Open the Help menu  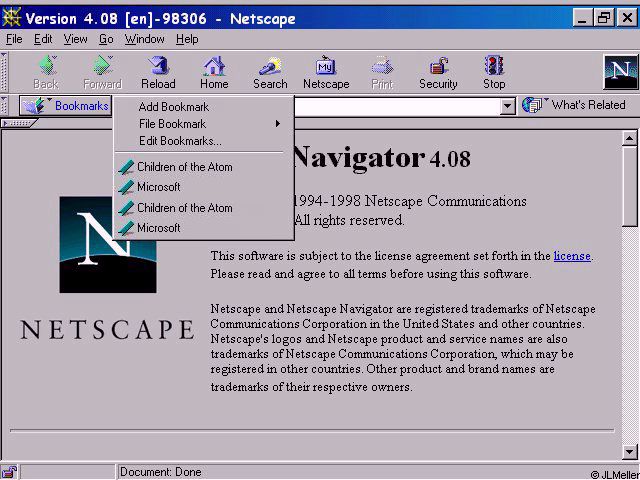coord(187,39)
